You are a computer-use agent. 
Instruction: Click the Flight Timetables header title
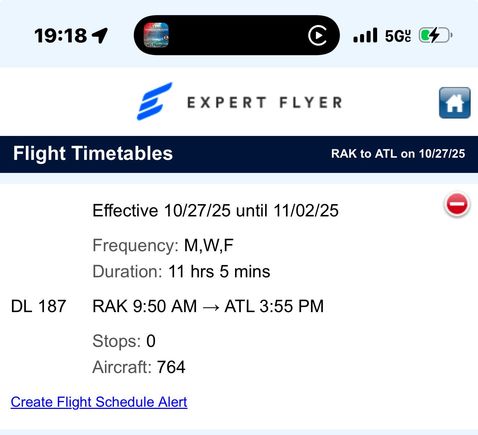click(x=93, y=153)
